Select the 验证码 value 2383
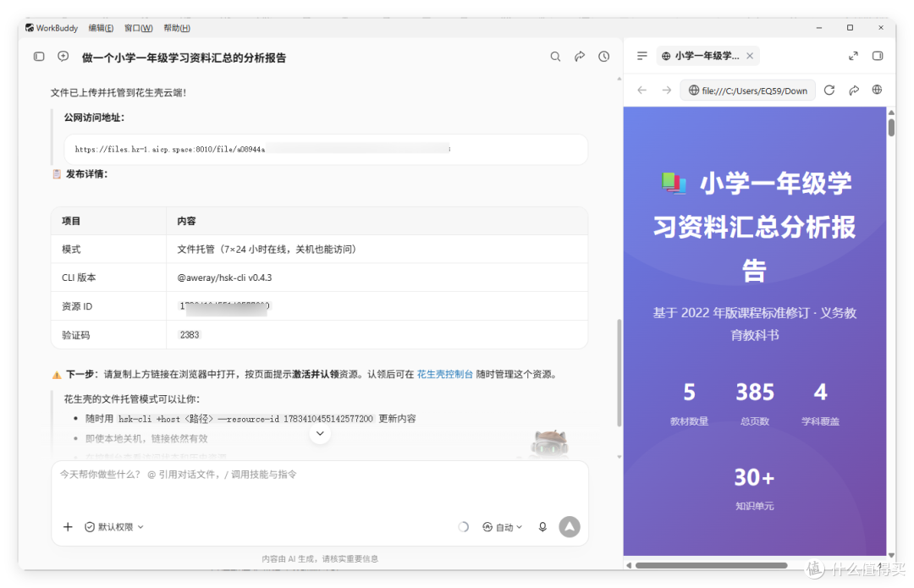The image size is (914, 588). coord(190,335)
